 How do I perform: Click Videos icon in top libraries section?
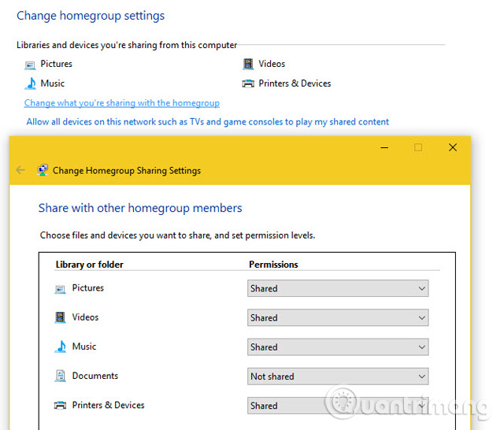(x=248, y=64)
